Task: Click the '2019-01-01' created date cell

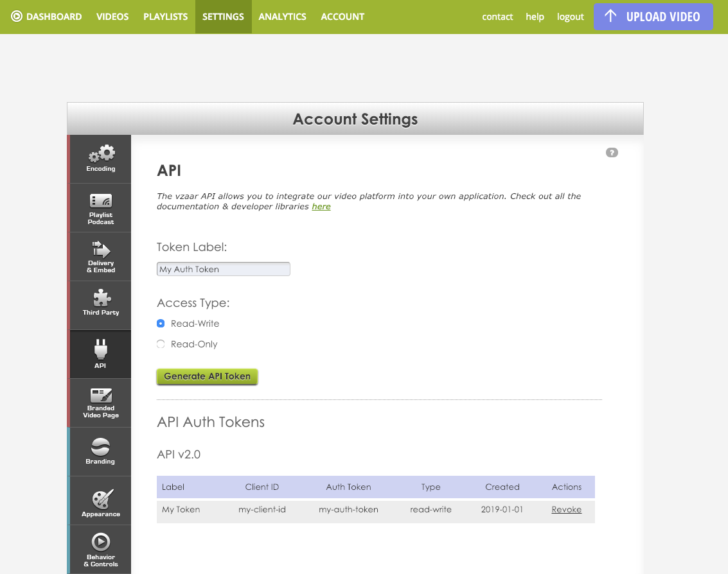Action: tap(502, 510)
